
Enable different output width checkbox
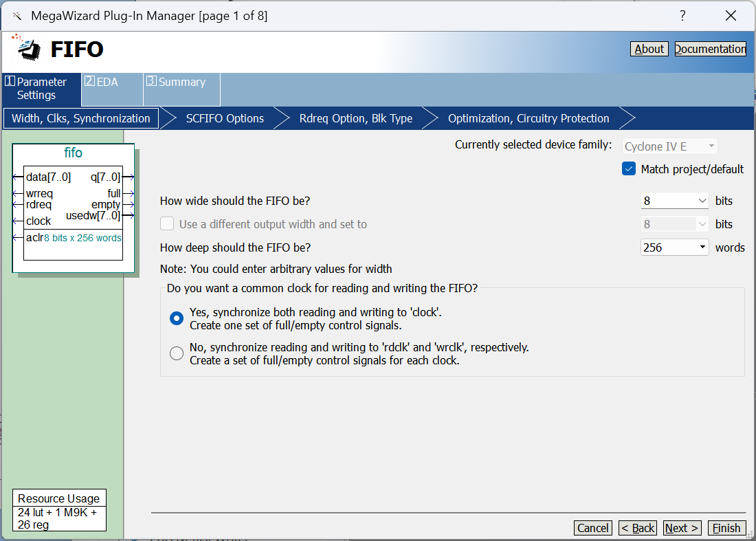coord(167,223)
